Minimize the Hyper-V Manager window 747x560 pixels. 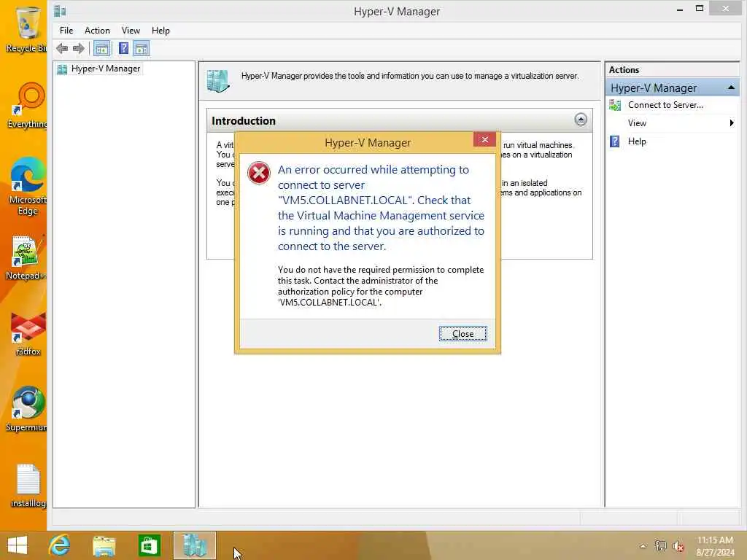pos(679,9)
